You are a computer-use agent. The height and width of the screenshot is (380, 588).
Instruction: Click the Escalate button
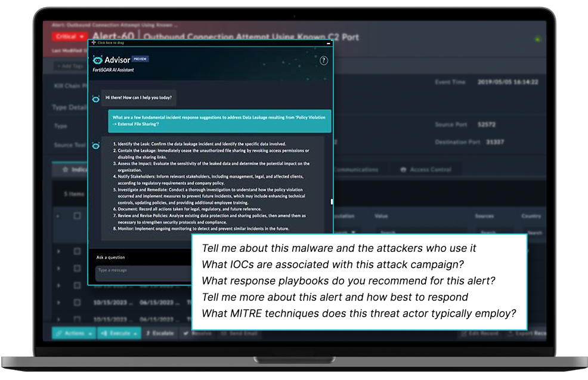click(160, 333)
